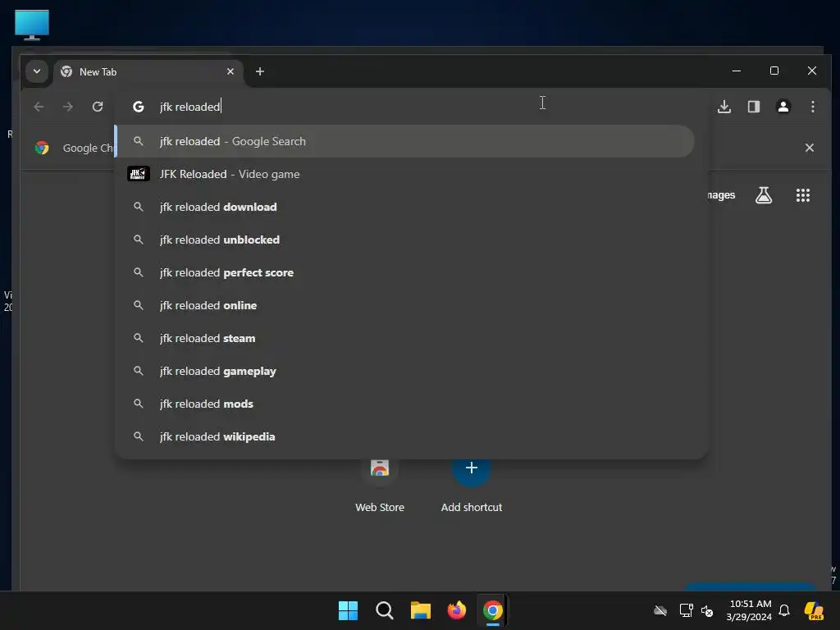Open the Google apps grid icon
The width and height of the screenshot is (840, 630).
(802, 195)
